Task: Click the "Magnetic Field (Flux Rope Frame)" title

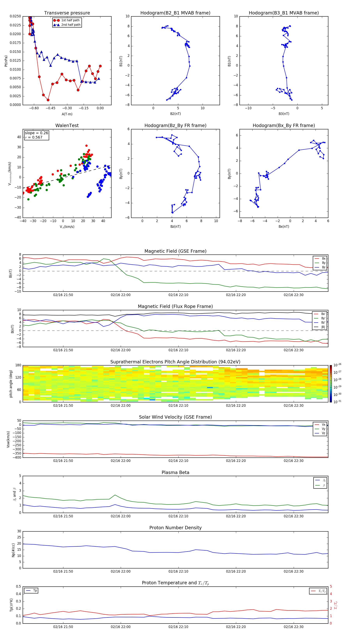Action: point(175,307)
